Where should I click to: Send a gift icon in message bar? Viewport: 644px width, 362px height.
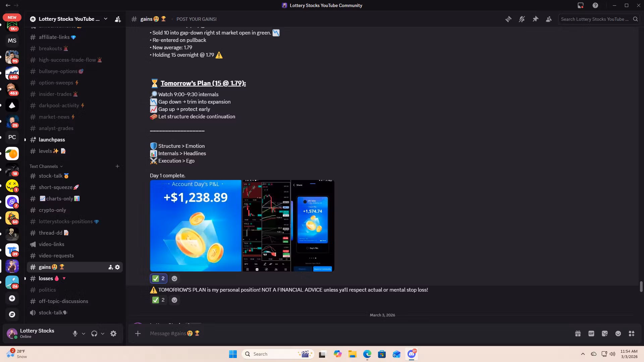click(x=578, y=334)
